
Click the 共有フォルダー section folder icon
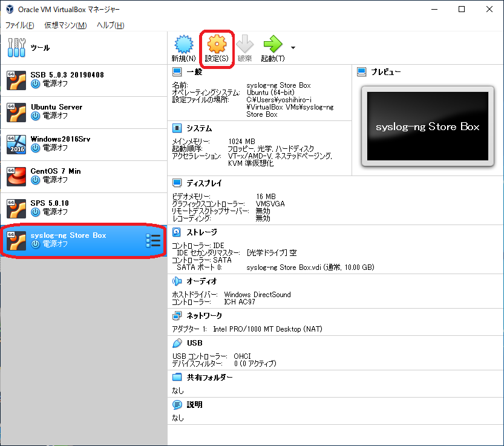[177, 377]
